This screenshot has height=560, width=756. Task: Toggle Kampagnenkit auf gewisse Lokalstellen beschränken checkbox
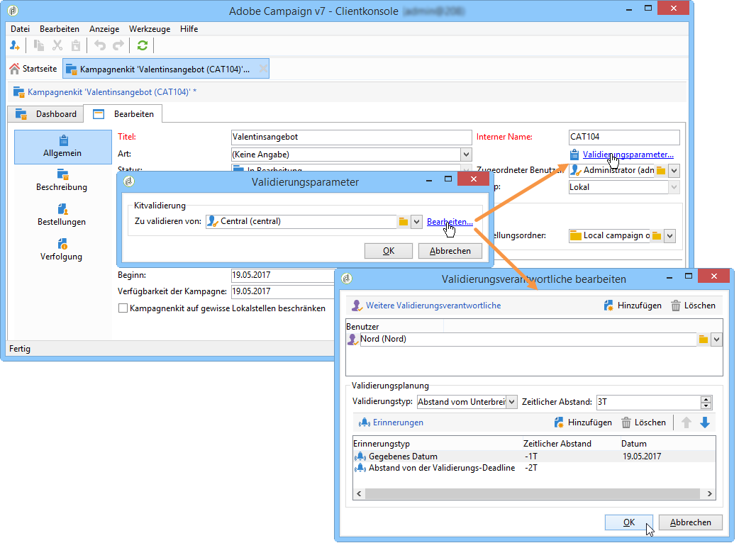click(123, 308)
